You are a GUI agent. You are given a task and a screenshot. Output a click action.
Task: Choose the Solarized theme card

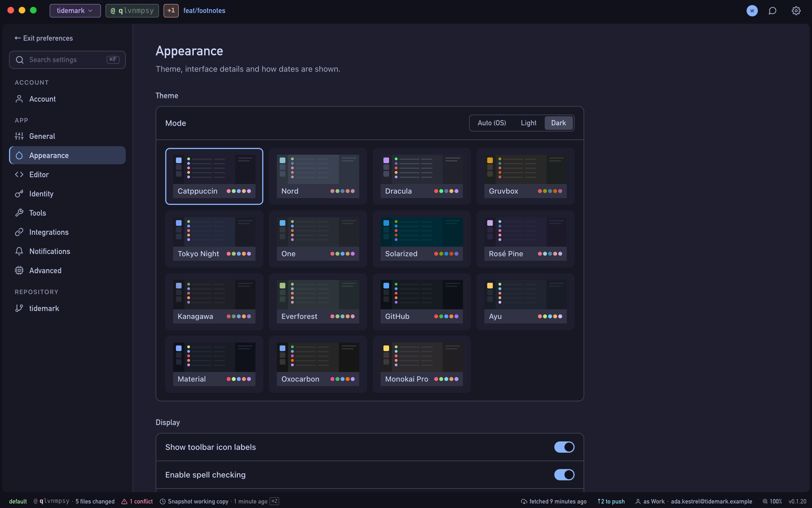click(x=422, y=239)
